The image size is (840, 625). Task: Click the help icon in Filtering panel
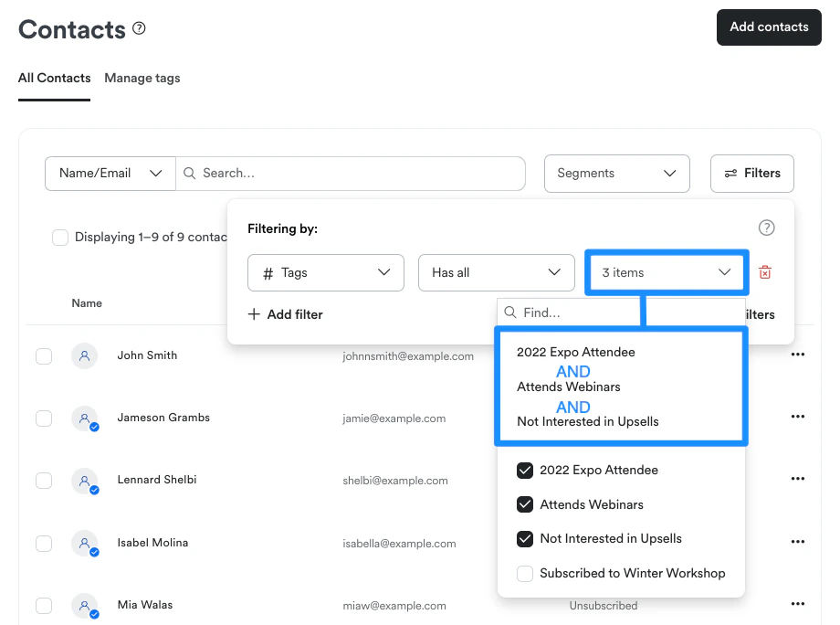[767, 228]
